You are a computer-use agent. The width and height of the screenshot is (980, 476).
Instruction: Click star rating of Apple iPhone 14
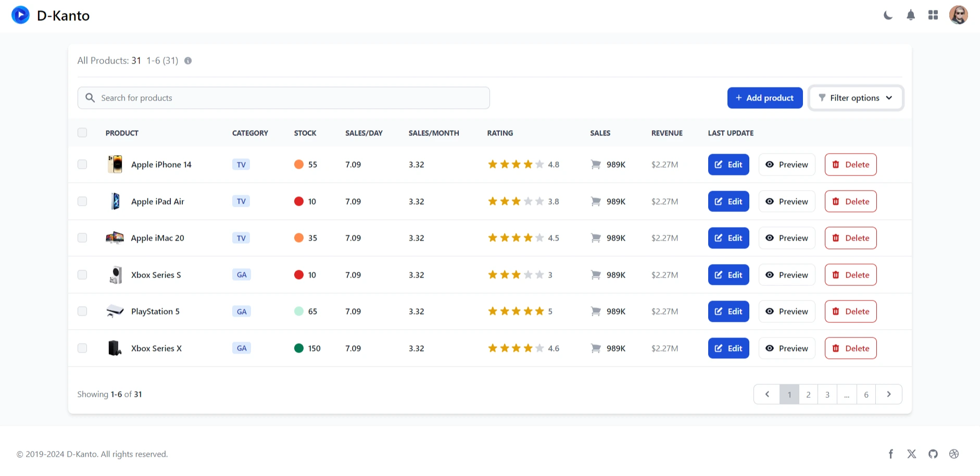(x=516, y=165)
